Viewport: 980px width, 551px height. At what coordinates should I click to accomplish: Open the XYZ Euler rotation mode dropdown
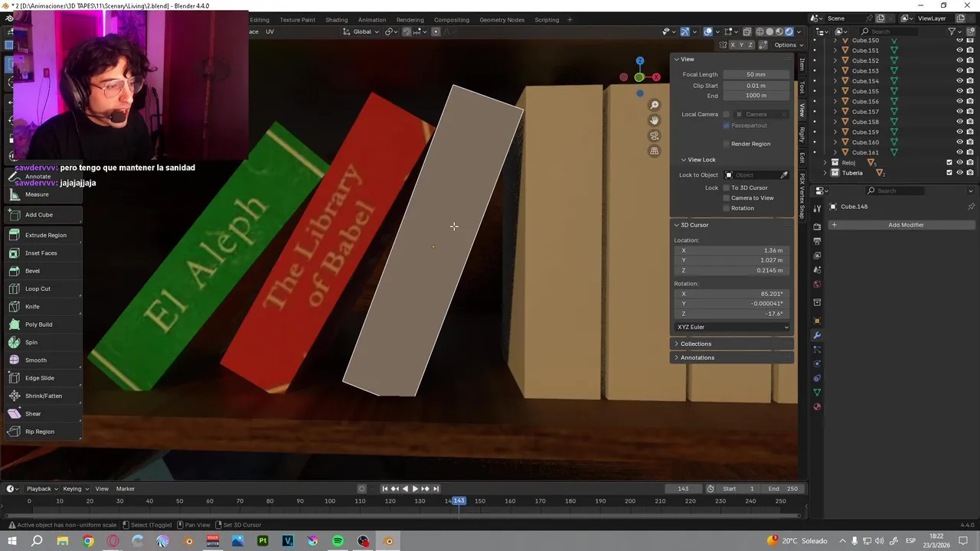click(x=732, y=327)
